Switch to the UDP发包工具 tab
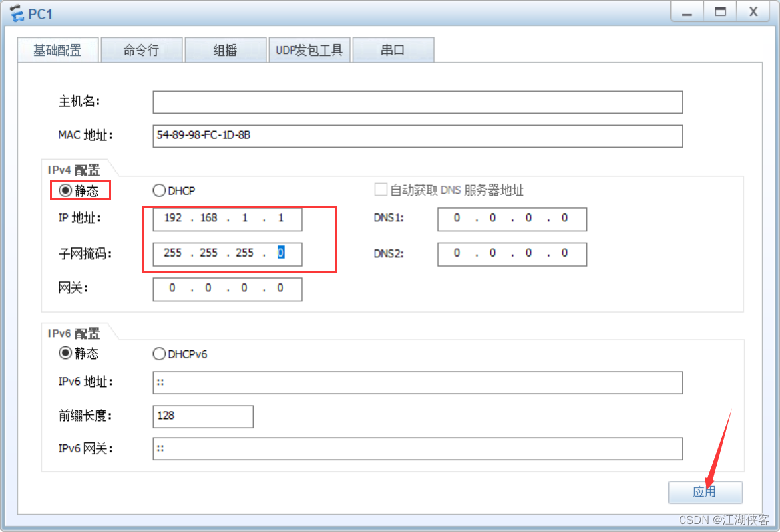This screenshot has height=532, width=780. (309, 50)
